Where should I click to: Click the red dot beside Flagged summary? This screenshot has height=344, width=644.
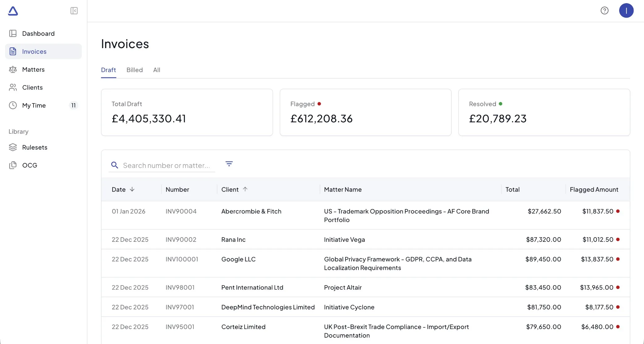pos(319,104)
